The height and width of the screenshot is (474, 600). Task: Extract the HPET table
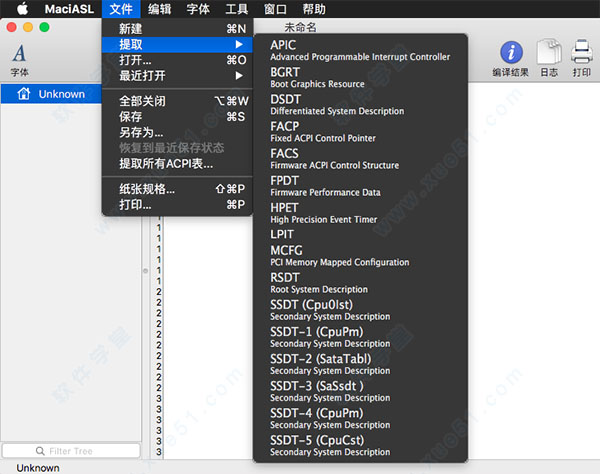tap(360, 213)
